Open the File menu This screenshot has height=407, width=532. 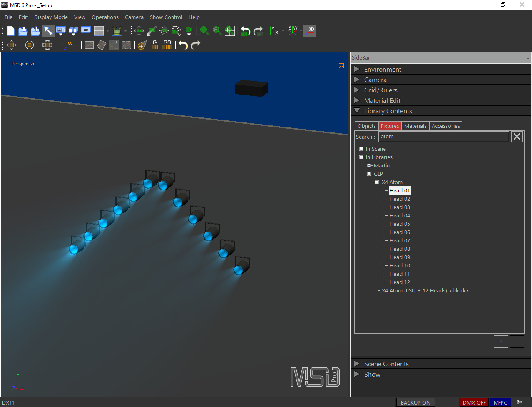(x=8, y=17)
